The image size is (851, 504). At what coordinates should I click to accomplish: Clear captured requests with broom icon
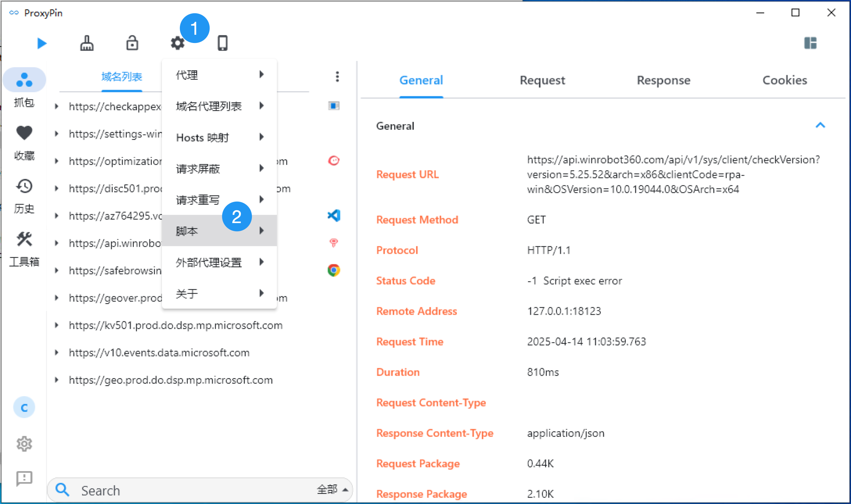87,43
